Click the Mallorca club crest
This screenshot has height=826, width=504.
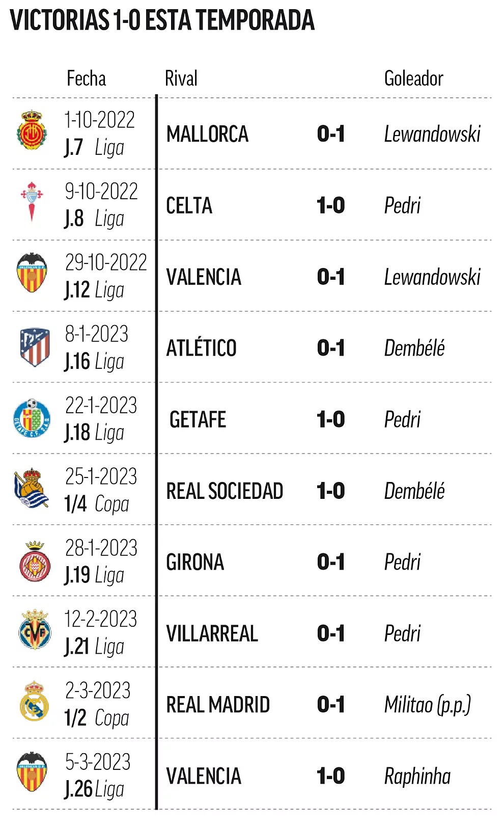32,130
